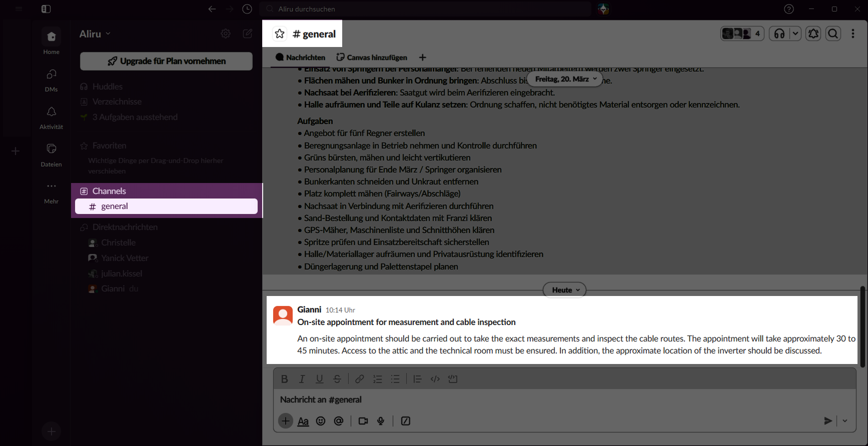868x446 pixels.
Task: Toggle bold text formatting
Action: pyautogui.click(x=284, y=379)
